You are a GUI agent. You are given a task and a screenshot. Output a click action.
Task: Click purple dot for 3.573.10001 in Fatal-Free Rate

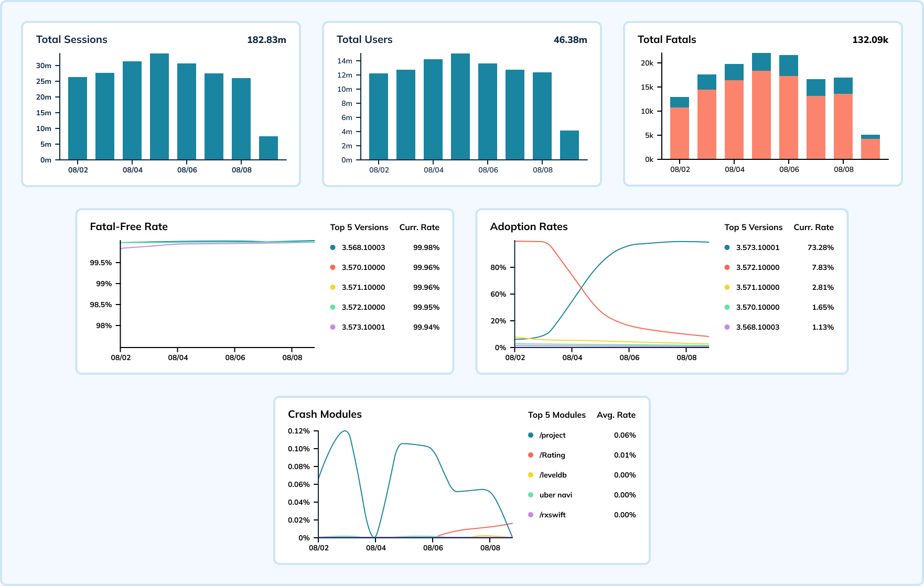[332, 327]
